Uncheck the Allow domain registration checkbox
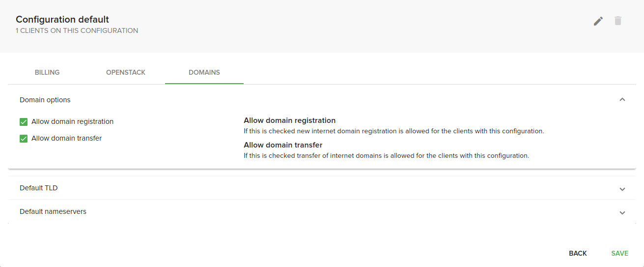Viewport: 644px width, 267px height. pos(24,122)
